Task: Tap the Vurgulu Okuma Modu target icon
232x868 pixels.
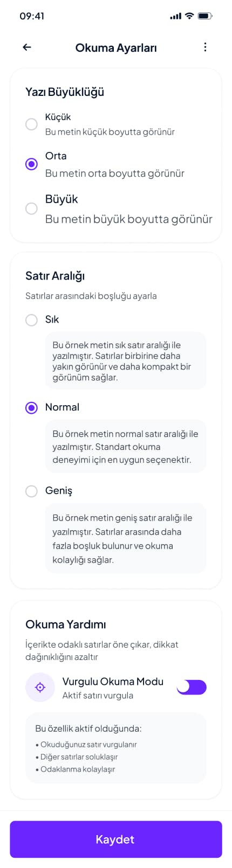Action: click(x=40, y=687)
